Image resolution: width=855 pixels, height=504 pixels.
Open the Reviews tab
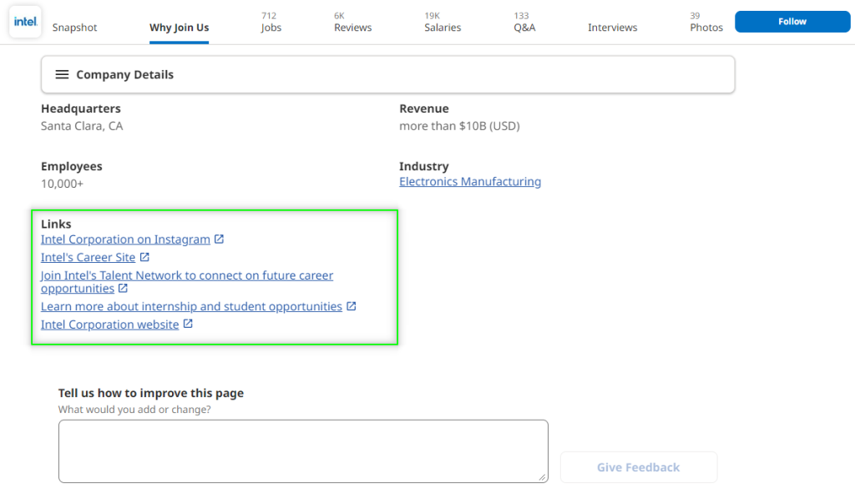[x=352, y=23]
